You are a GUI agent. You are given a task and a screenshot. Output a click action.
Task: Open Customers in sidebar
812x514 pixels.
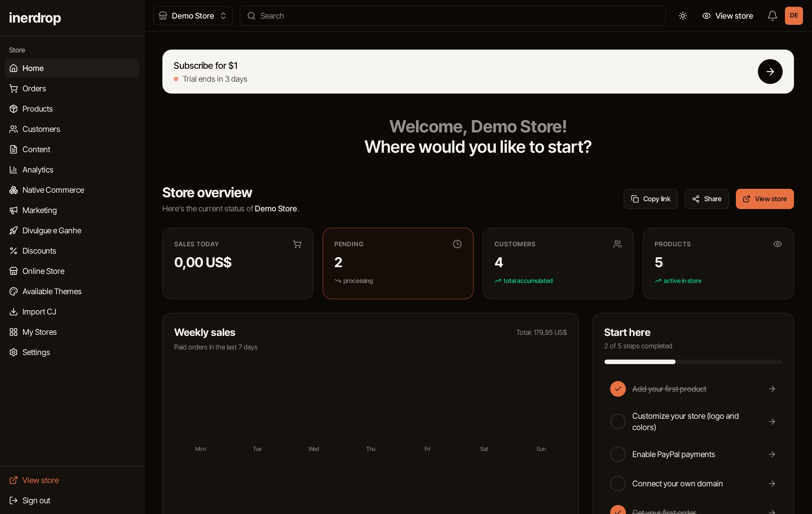click(x=72, y=129)
